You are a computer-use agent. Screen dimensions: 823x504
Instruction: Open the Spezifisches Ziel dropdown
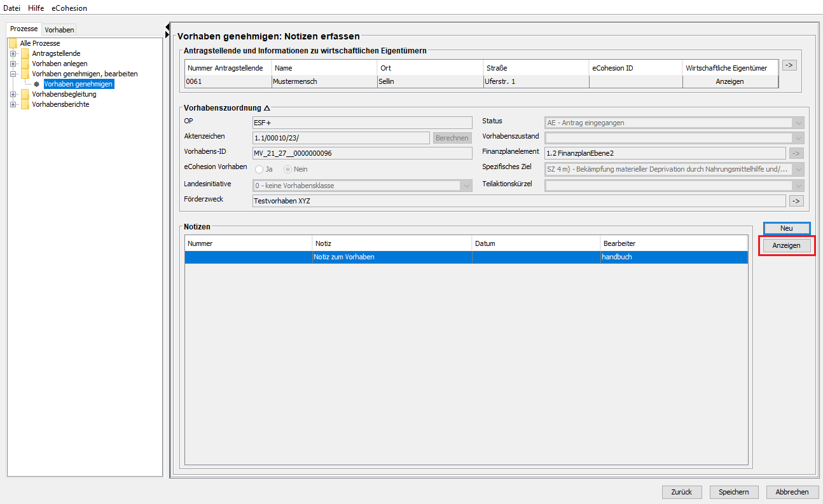798,169
